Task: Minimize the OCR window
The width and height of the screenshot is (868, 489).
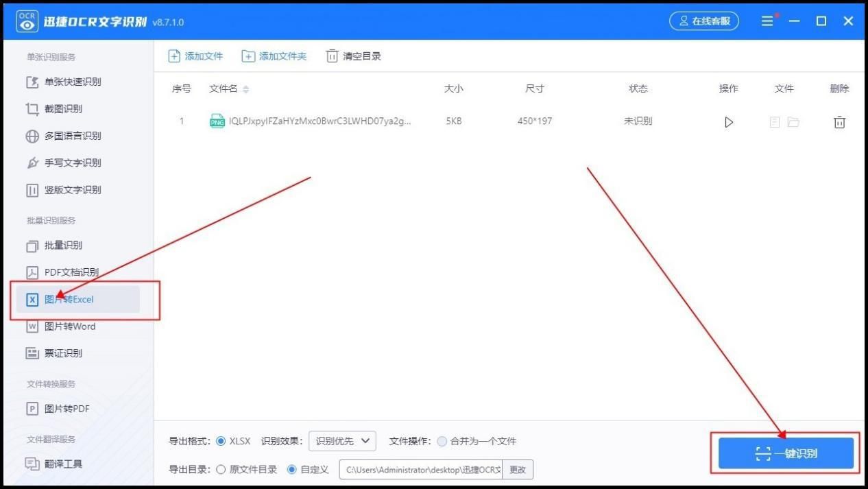Action: tap(795, 21)
